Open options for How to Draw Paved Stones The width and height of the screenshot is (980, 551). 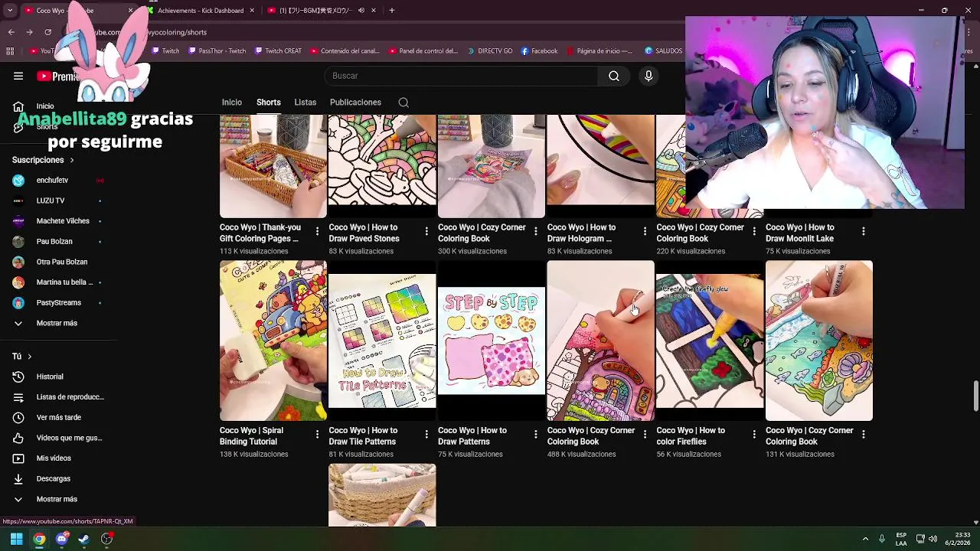tap(426, 231)
